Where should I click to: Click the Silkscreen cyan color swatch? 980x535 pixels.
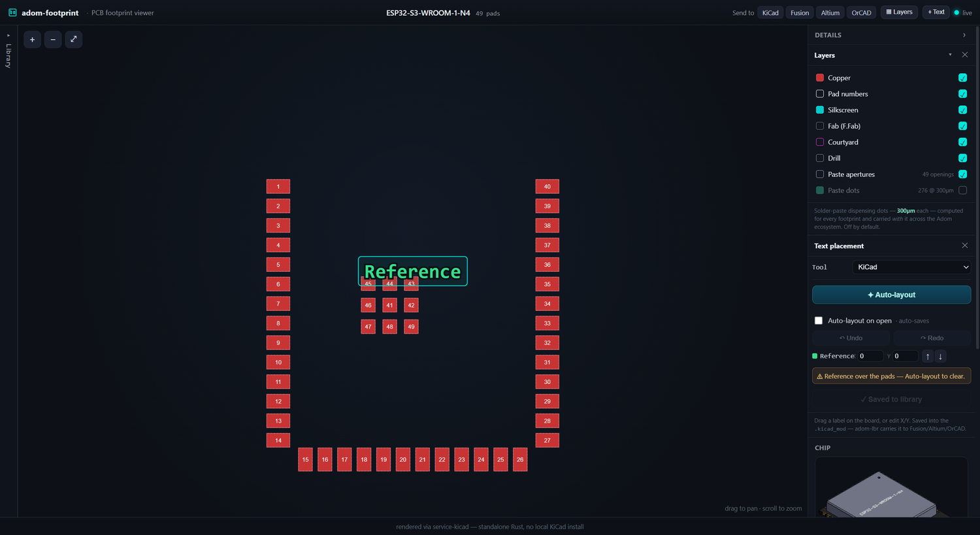[x=820, y=110]
